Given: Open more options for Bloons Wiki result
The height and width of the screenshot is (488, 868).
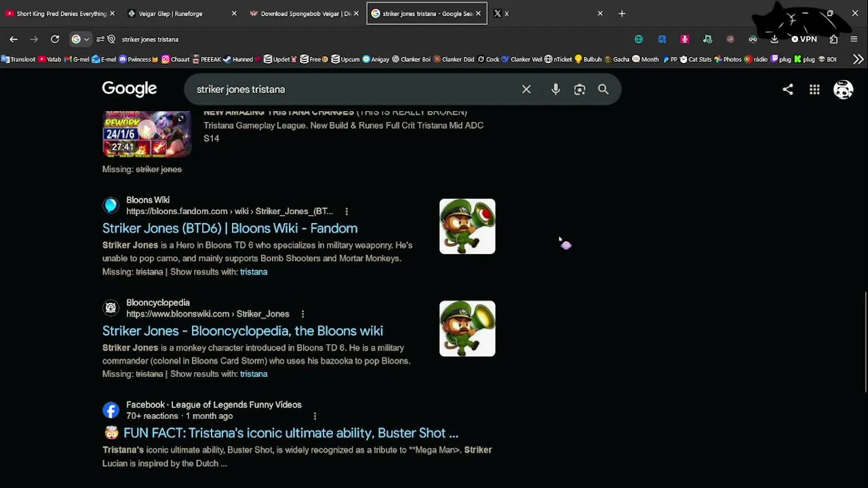Looking at the screenshot, I should tap(347, 211).
